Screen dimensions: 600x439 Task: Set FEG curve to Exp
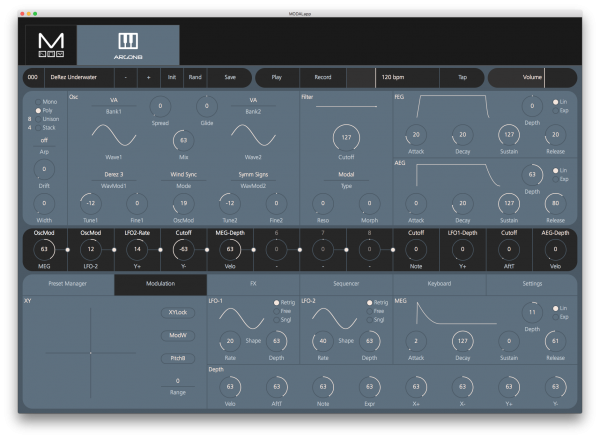(555, 111)
